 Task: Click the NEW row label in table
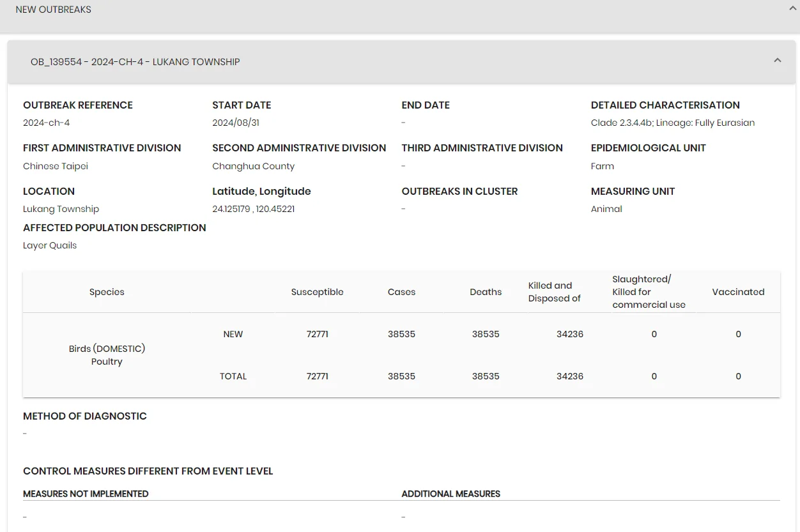click(233, 334)
